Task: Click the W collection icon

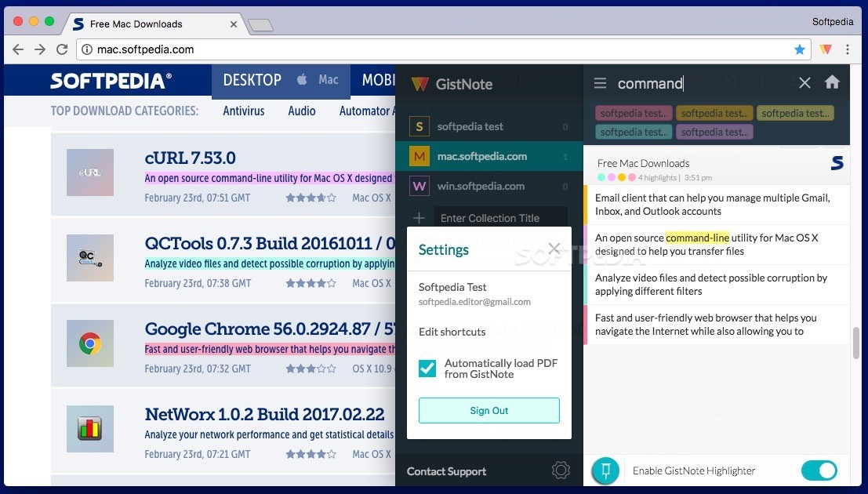Action: pos(419,186)
